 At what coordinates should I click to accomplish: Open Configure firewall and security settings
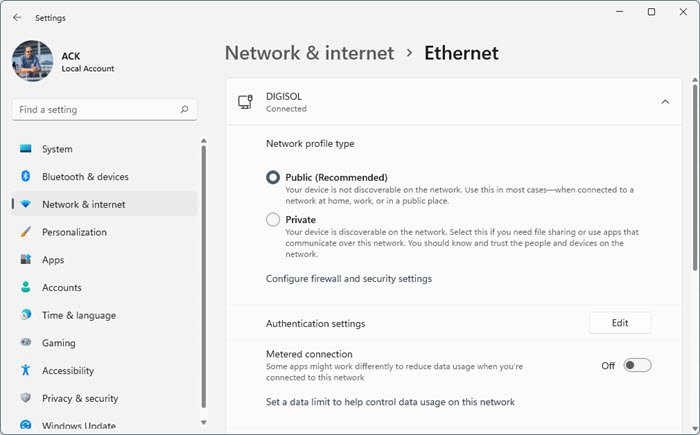click(x=349, y=279)
